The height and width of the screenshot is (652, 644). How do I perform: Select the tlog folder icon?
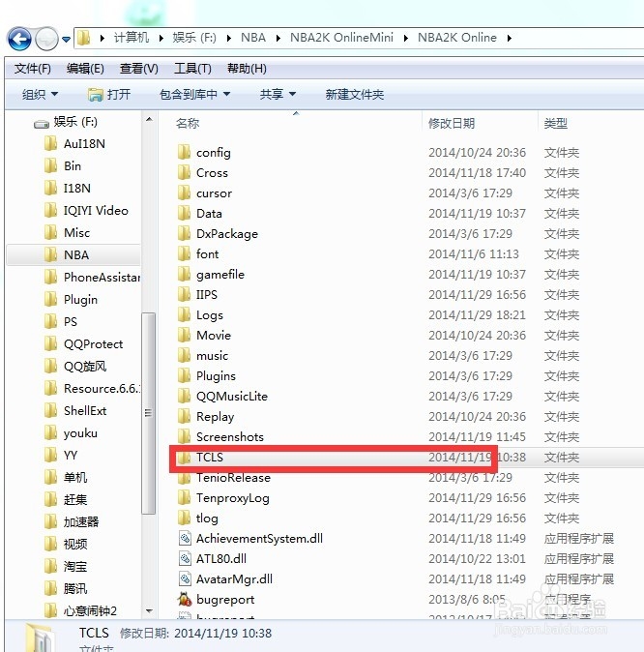tap(184, 519)
